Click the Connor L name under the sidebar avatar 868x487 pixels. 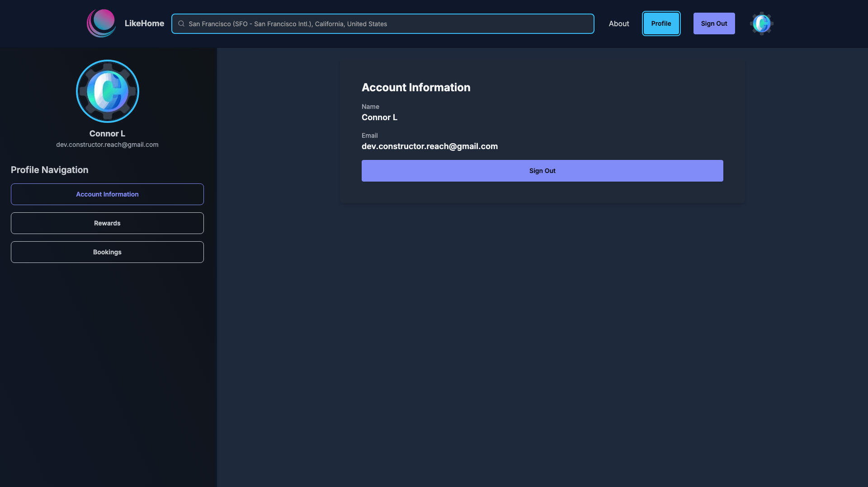(x=107, y=134)
